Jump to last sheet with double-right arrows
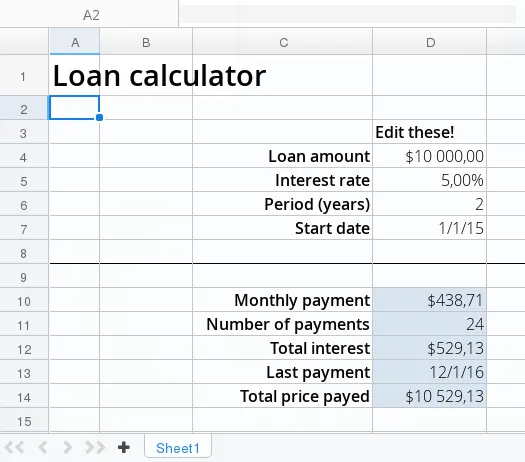This screenshot has height=462, width=525. tap(95, 448)
